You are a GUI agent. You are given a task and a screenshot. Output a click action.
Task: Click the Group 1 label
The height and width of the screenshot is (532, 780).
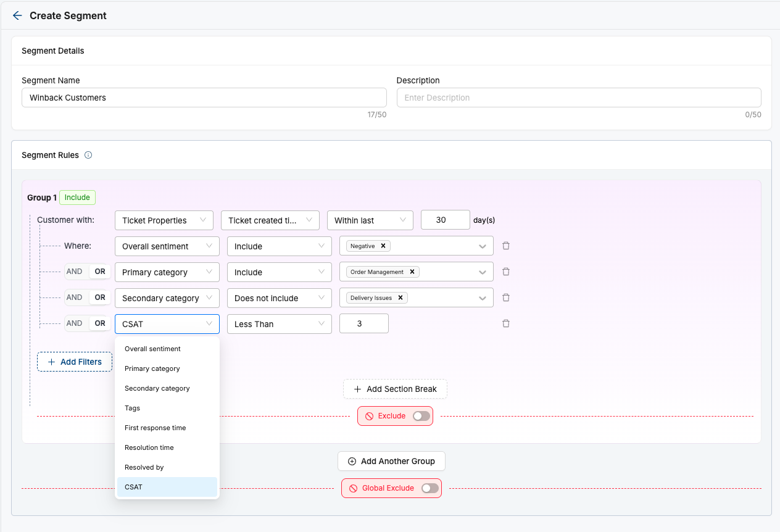point(42,197)
